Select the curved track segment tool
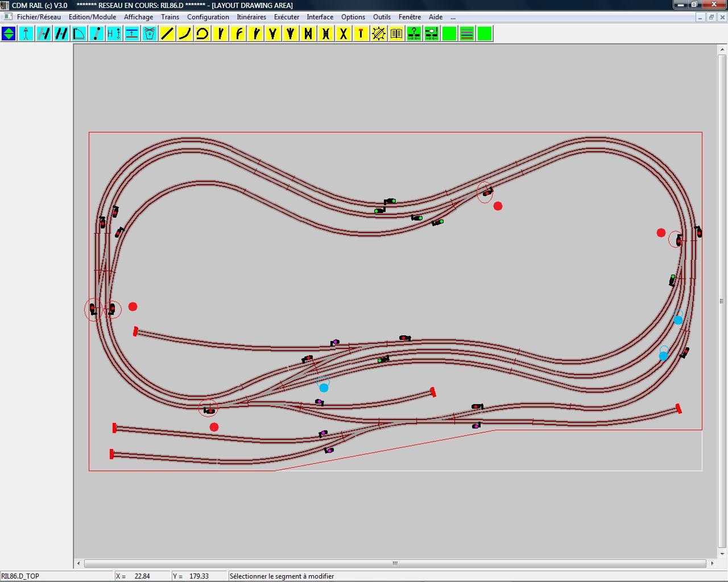Screen dimensions: 728x582 tap(185, 34)
